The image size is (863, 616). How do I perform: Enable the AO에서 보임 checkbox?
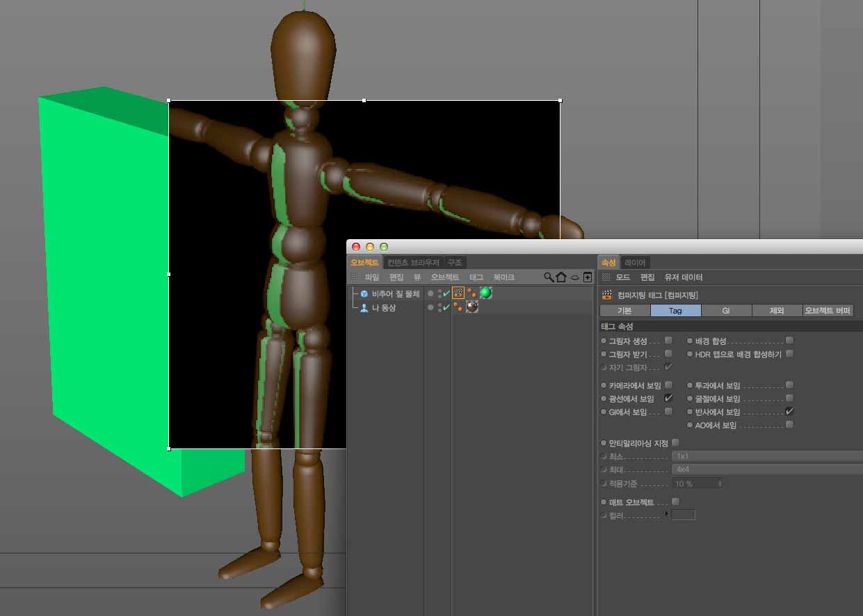789,425
